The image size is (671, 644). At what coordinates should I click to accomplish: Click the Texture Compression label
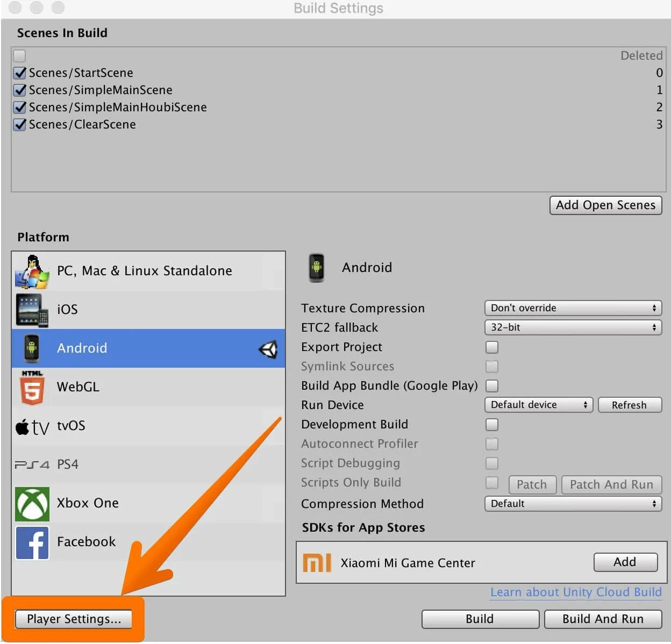pyautogui.click(x=363, y=309)
